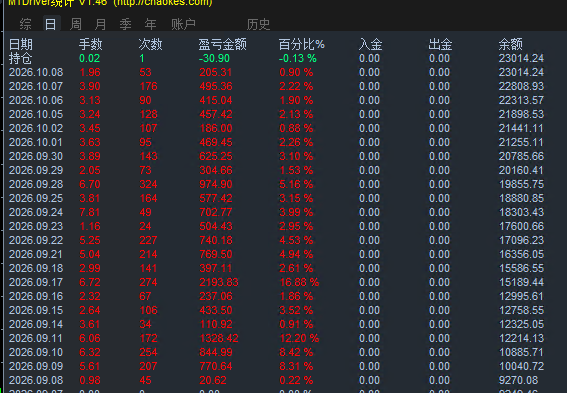This screenshot has width=567, height=393.
Task: Open the 周 weekly tab
Action: [x=76, y=24]
